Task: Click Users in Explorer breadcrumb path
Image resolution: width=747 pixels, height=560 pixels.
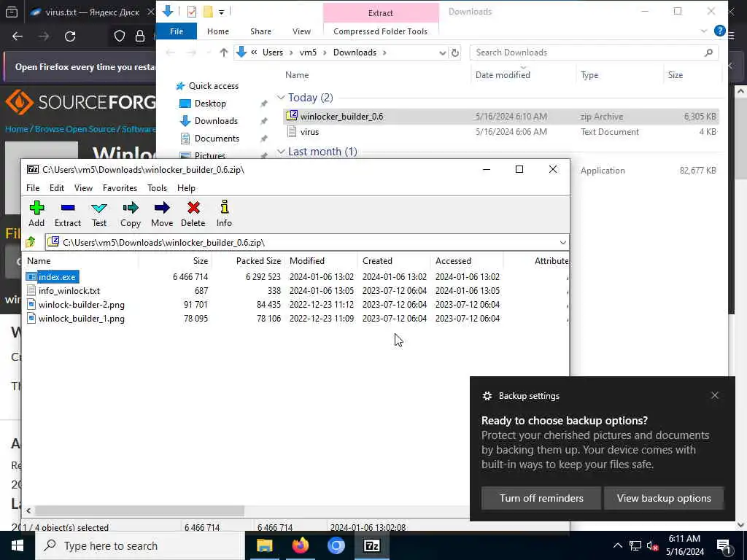Action: click(273, 52)
